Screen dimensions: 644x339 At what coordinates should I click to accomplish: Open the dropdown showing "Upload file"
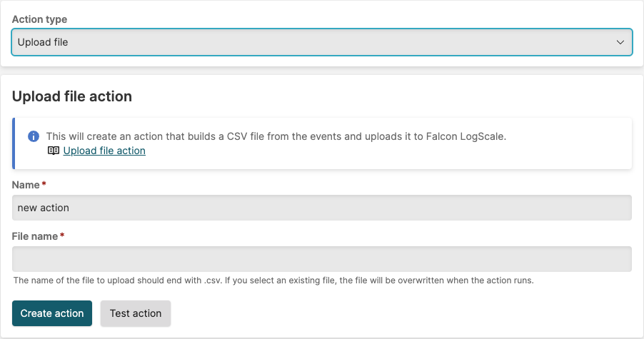click(321, 42)
